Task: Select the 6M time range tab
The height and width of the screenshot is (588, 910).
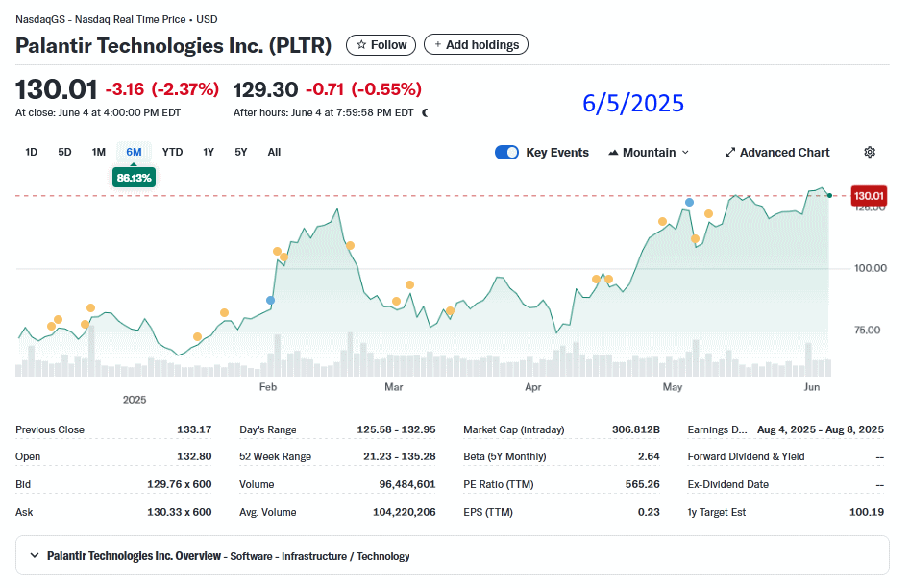Action: [x=135, y=152]
